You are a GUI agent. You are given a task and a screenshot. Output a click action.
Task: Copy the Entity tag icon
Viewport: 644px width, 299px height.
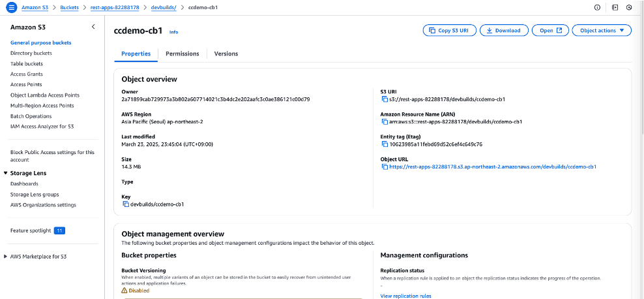tap(385, 144)
